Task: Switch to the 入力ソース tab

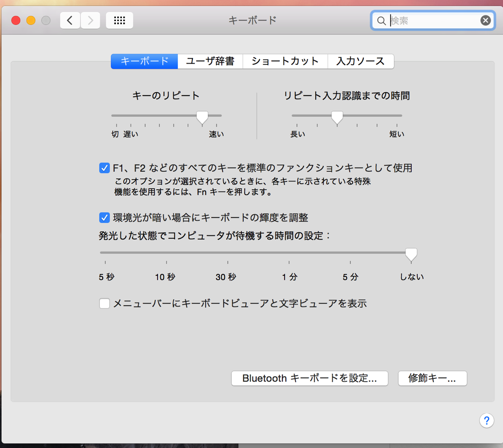Action: click(361, 61)
